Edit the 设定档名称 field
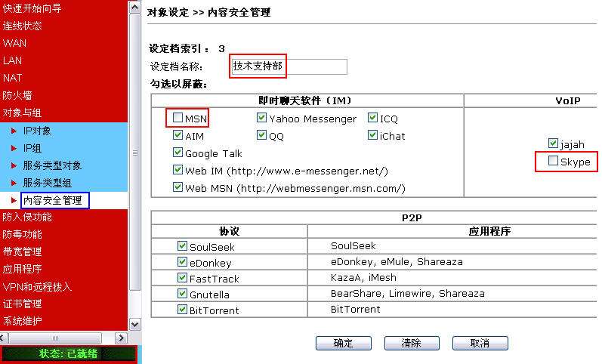This screenshot has width=602, height=364. click(289, 66)
